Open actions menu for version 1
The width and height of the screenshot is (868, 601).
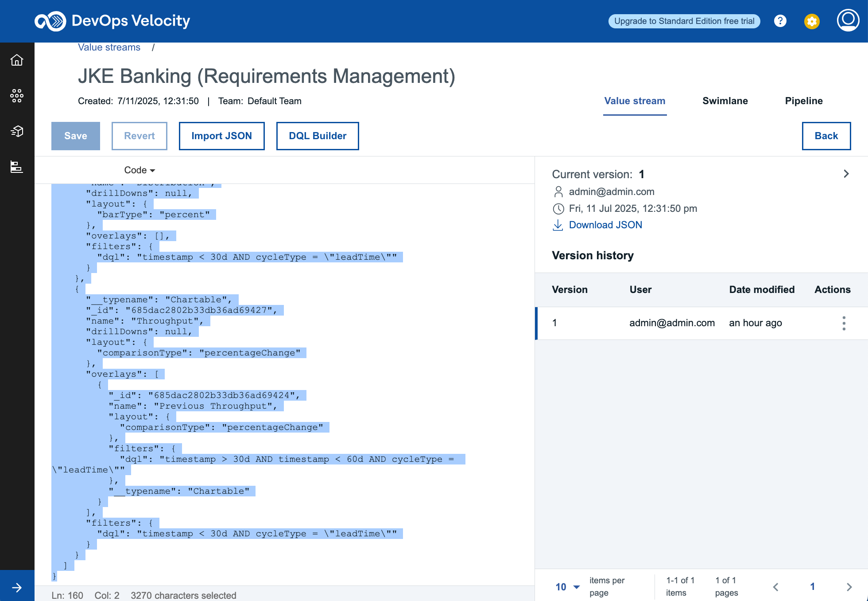pos(844,323)
